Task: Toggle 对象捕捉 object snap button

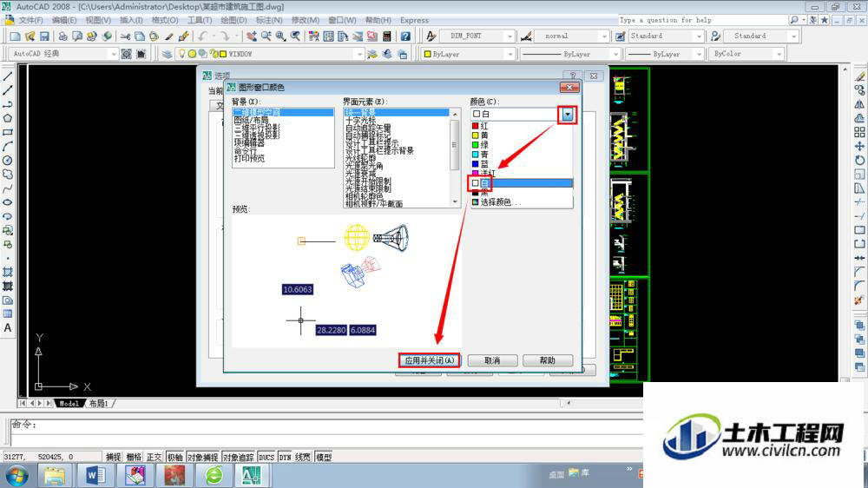Action: (x=202, y=457)
